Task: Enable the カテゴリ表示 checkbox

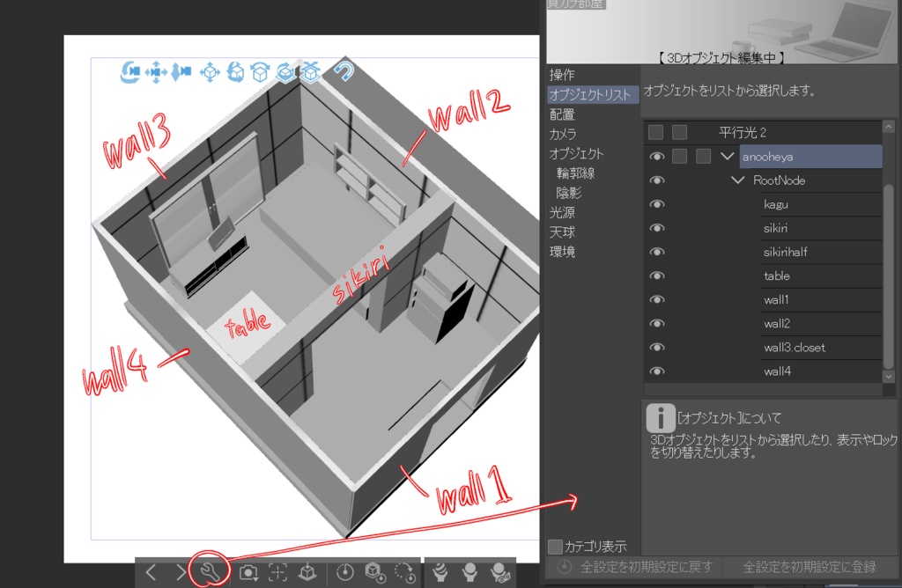Action: [x=555, y=546]
